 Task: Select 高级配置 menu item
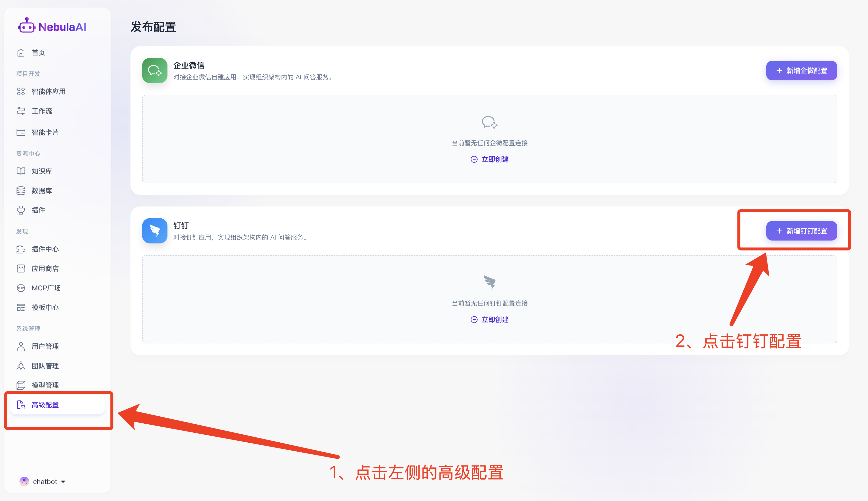click(45, 405)
